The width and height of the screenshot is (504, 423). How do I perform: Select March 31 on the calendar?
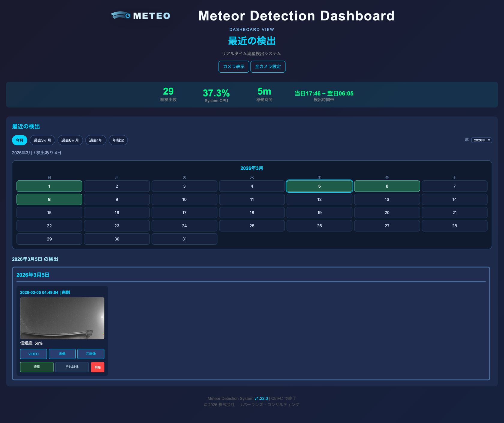click(184, 239)
